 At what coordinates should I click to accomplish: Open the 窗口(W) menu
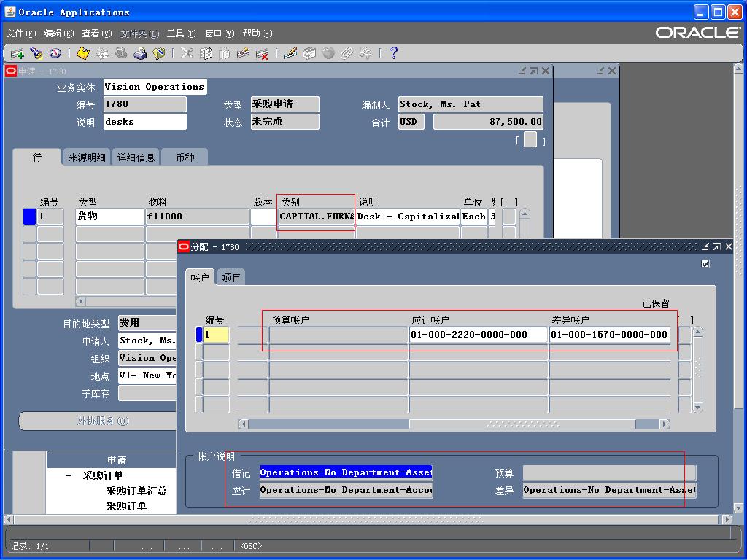coord(220,34)
